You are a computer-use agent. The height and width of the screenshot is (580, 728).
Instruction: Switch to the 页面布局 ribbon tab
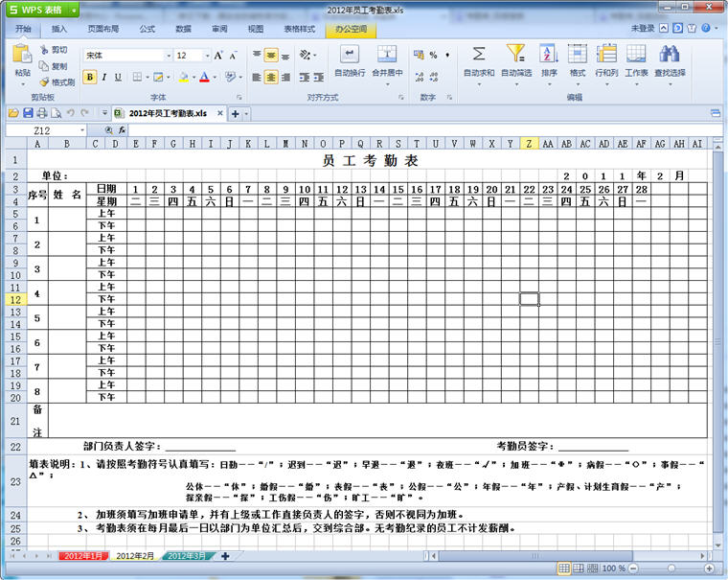point(104,29)
